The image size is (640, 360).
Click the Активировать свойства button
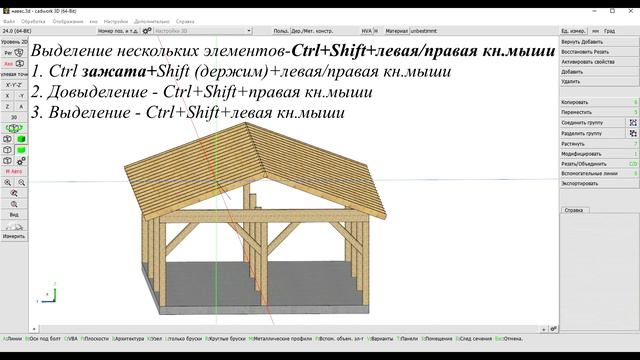599,62
